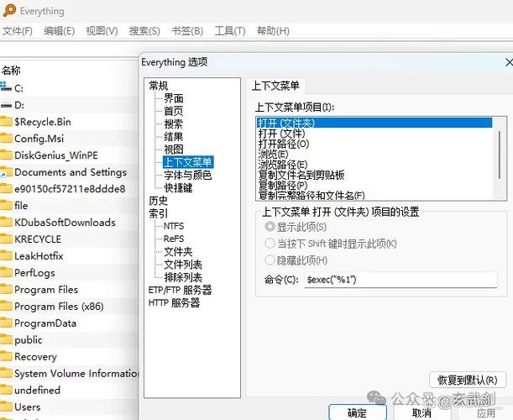This screenshot has height=420, width=513.
Task: Select 首页 in options tree
Action: (174, 112)
